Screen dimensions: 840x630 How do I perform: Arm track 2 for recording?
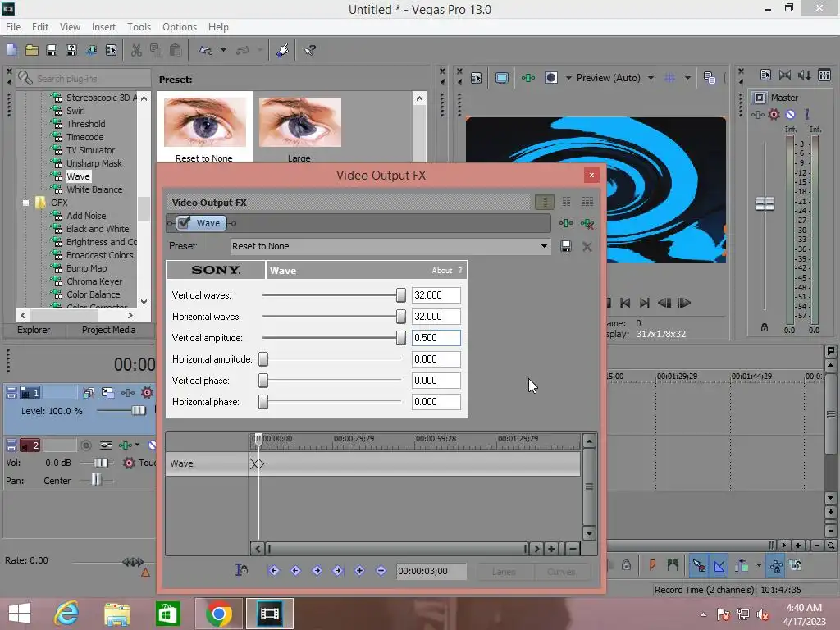point(85,445)
